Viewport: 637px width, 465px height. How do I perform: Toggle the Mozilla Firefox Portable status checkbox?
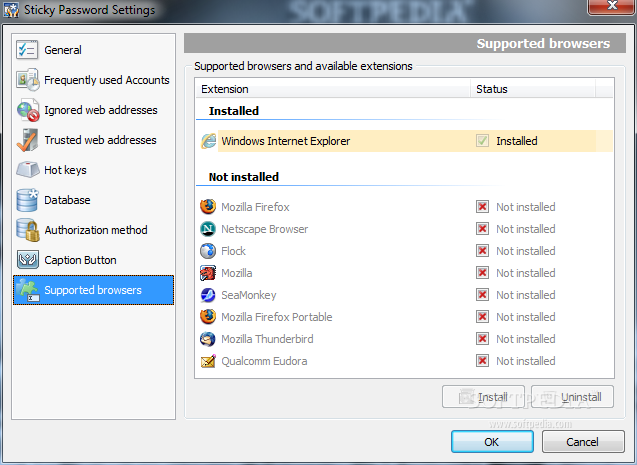pos(482,316)
